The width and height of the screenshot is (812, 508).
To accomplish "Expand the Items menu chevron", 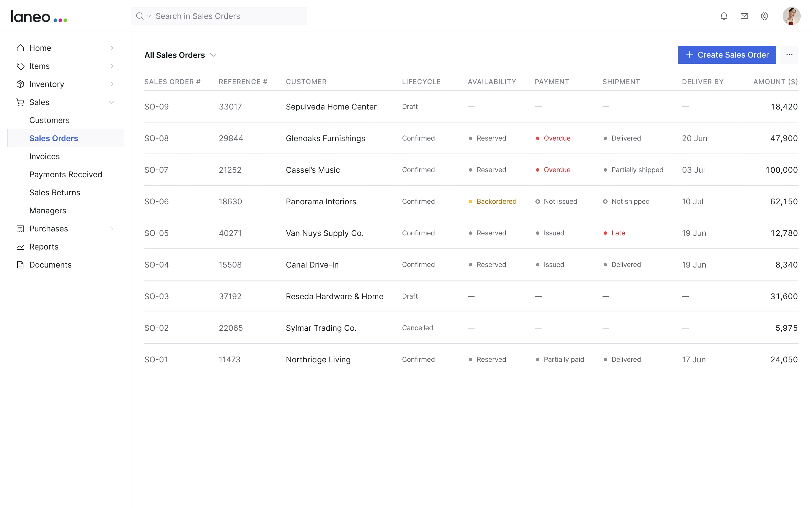I will coord(112,66).
